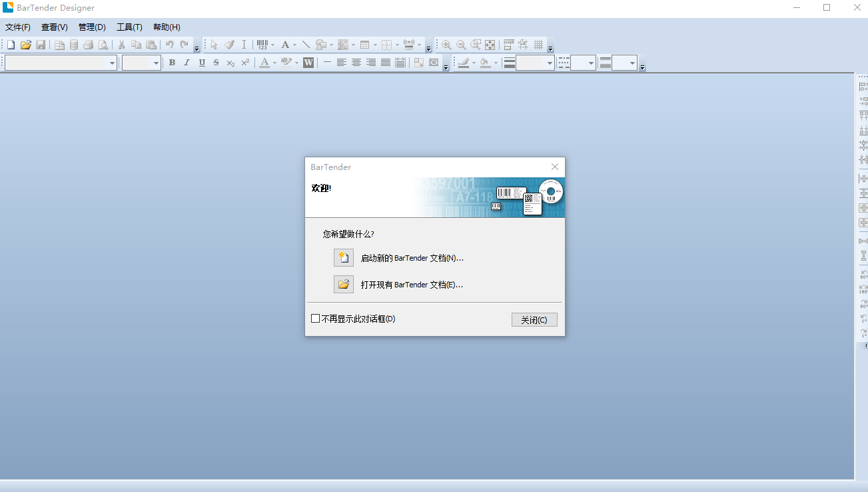
Task: Click the word processor W icon
Action: 308,63
